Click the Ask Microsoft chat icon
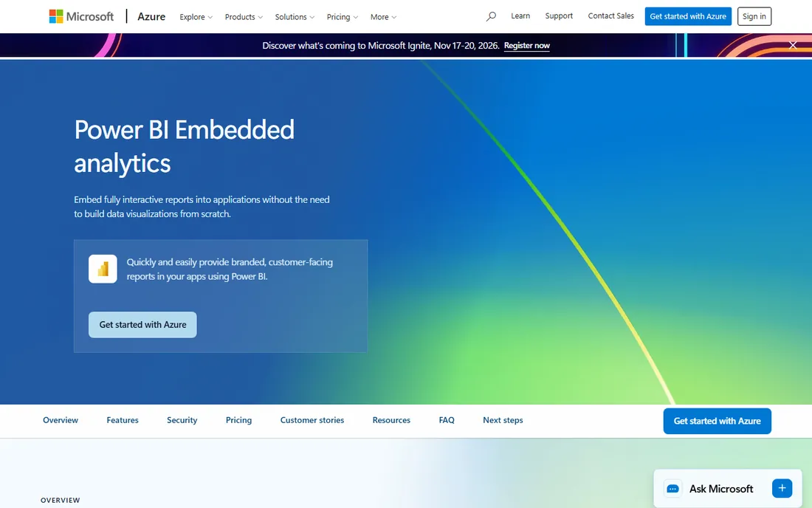The width and height of the screenshot is (812, 508). pyautogui.click(x=672, y=489)
